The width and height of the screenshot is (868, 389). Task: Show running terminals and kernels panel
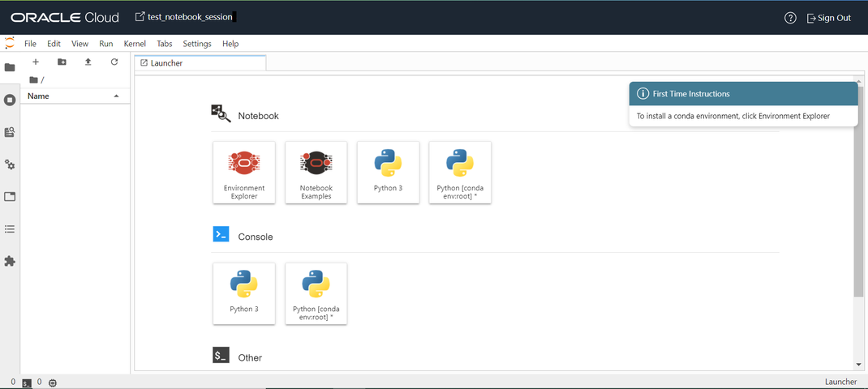(x=10, y=100)
